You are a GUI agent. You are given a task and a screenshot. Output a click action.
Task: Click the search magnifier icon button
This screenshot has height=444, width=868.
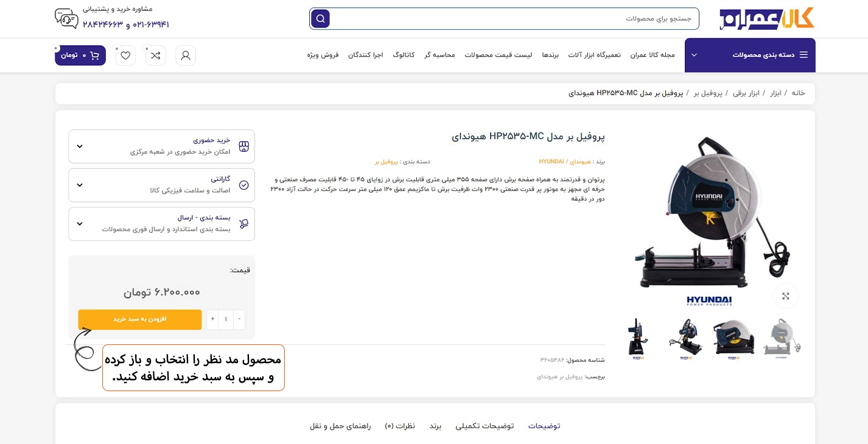tap(320, 19)
